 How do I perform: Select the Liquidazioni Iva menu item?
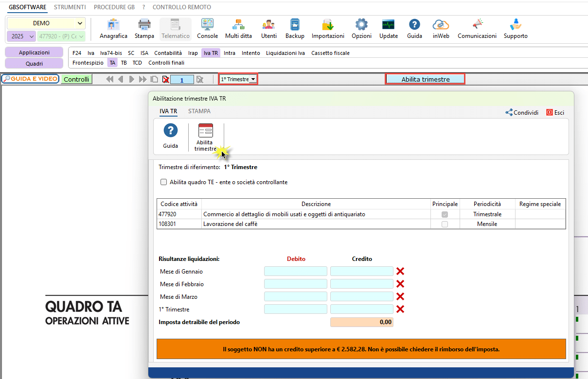[285, 53]
